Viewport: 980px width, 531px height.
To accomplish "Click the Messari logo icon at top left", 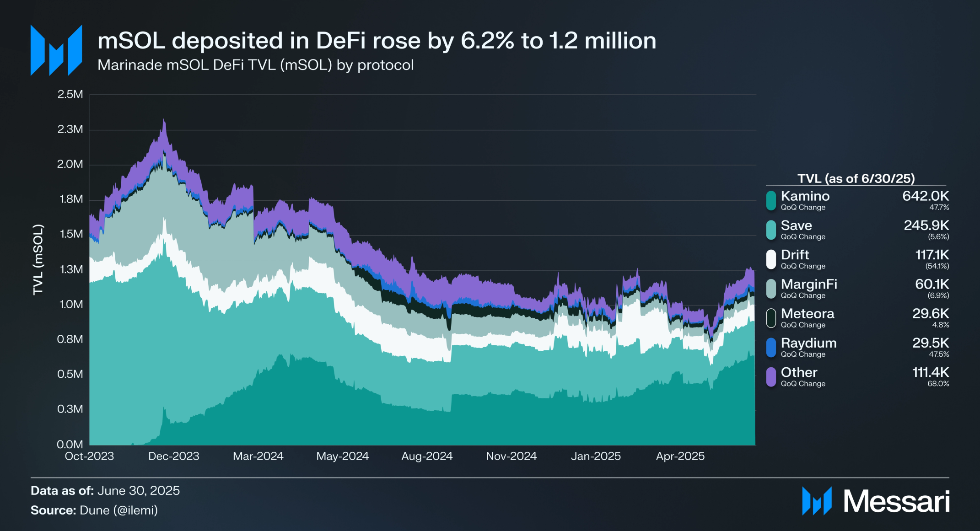I will tap(56, 50).
